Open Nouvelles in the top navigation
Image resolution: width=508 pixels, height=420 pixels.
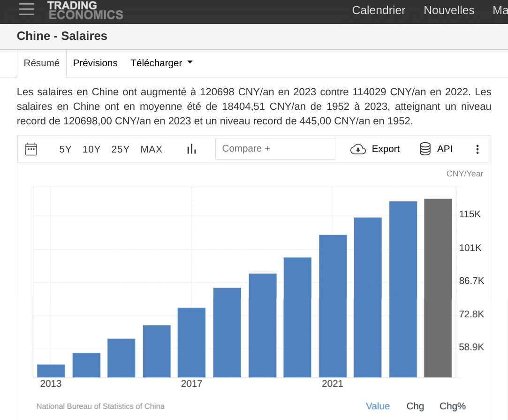point(449,10)
